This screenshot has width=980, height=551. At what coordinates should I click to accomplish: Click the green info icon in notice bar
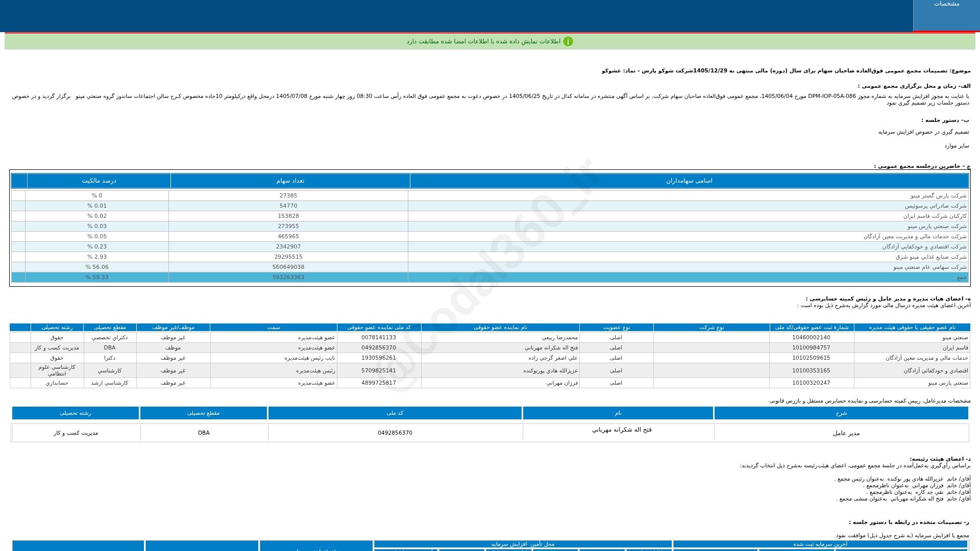click(x=568, y=41)
